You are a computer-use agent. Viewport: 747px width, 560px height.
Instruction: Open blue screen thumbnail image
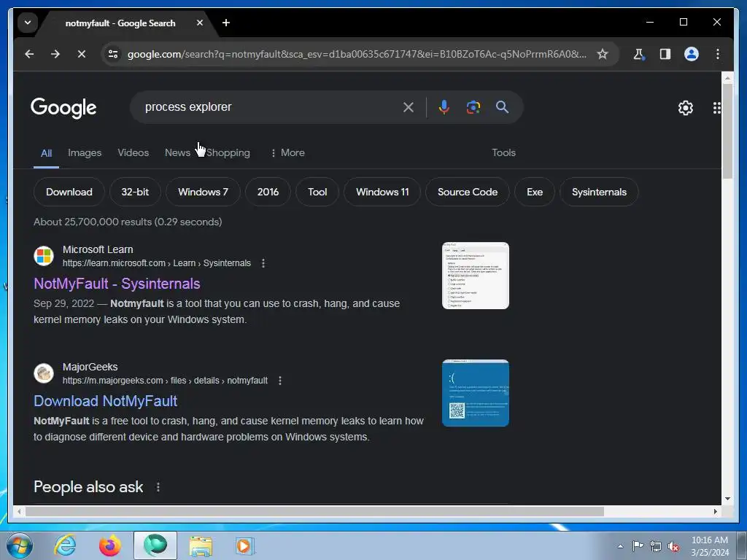point(476,393)
